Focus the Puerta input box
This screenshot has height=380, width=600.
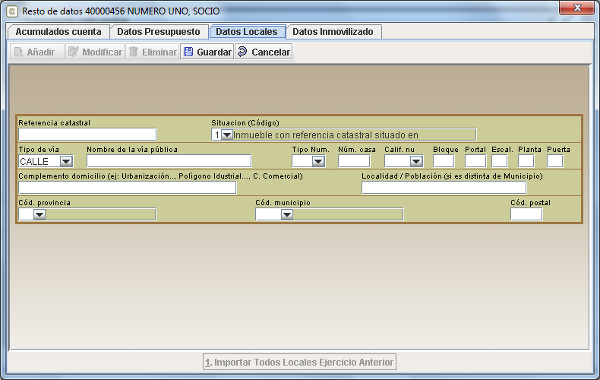pos(555,161)
